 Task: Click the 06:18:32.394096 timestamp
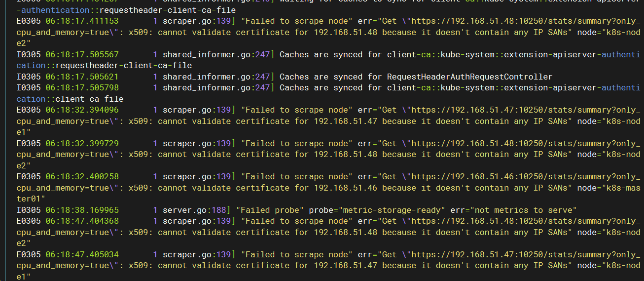click(82, 110)
